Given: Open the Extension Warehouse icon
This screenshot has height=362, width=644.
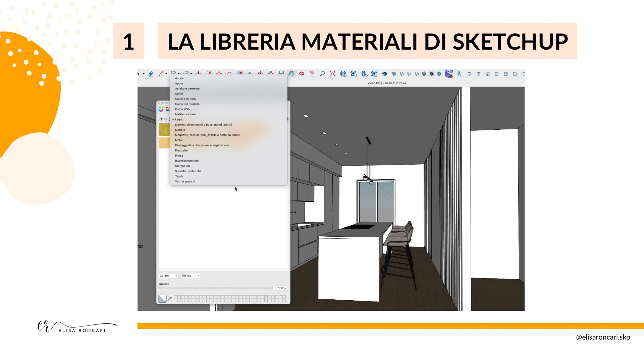Looking at the screenshot, I should tap(354, 74).
